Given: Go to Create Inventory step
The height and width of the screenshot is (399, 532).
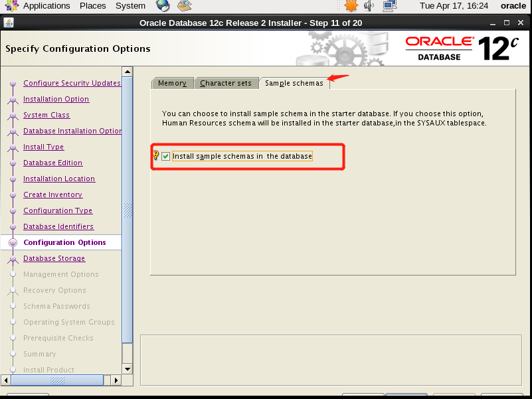Looking at the screenshot, I should [53, 195].
